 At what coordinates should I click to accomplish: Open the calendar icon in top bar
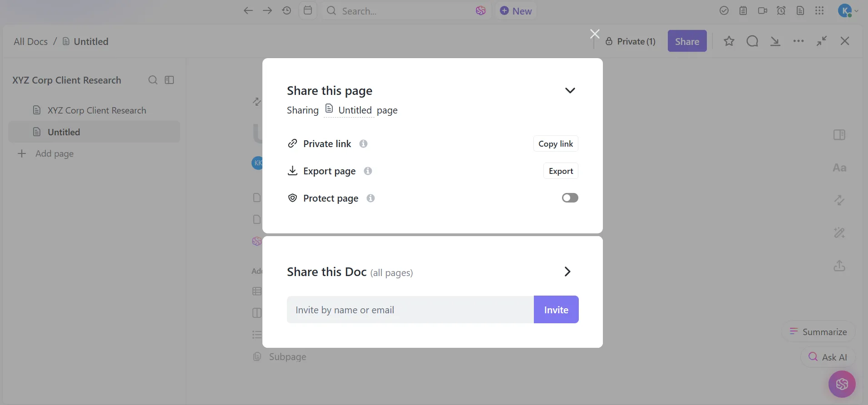point(308,10)
